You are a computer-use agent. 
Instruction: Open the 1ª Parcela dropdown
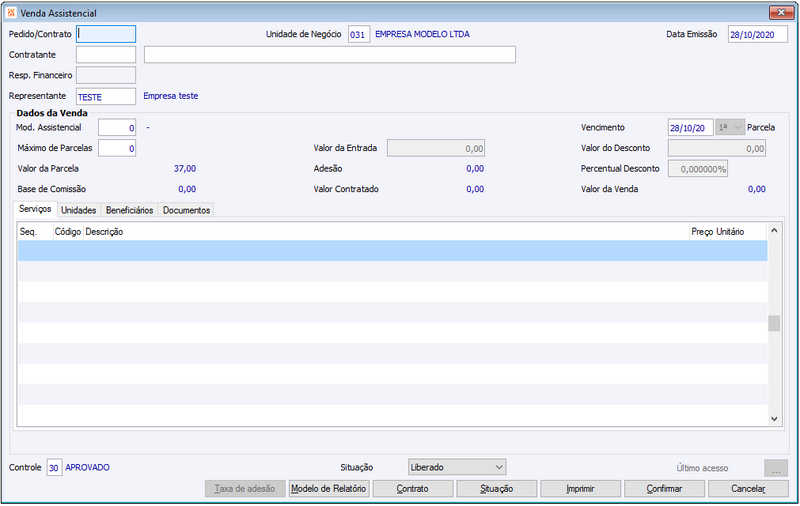click(730, 128)
